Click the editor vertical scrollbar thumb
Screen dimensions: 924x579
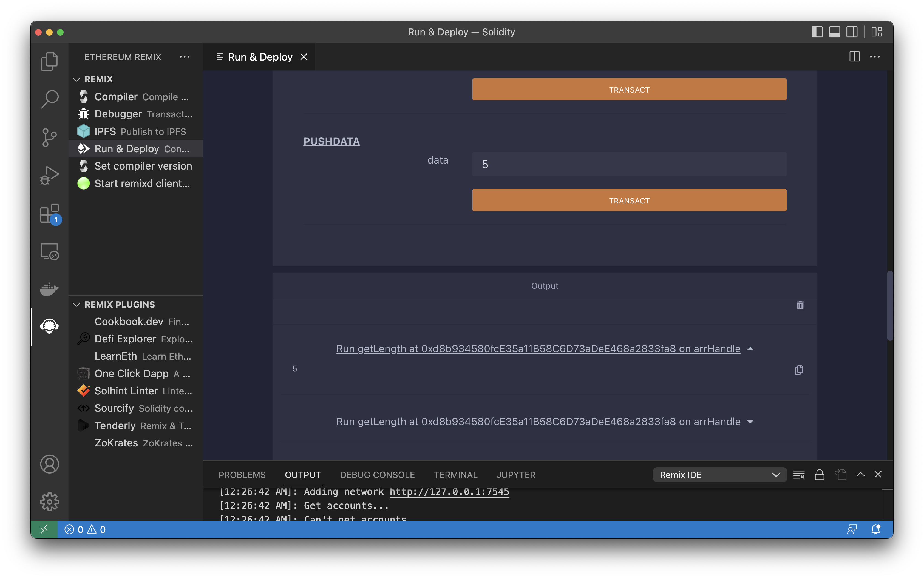coord(889,306)
